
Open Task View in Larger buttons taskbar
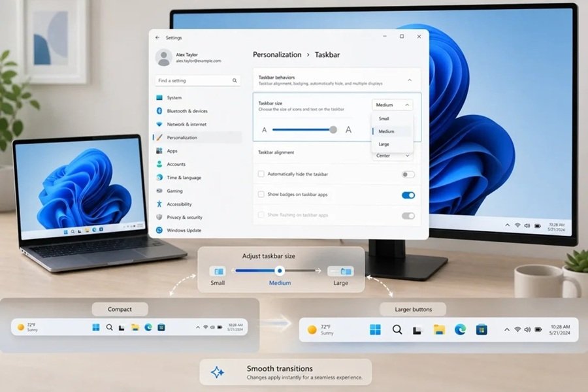[x=417, y=330]
